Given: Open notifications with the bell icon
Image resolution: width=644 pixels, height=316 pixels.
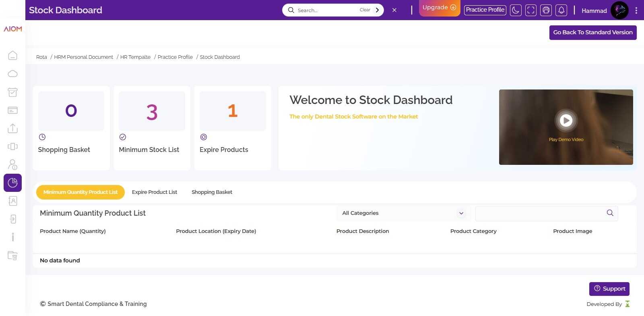Looking at the screenshot, I should [x=561, y=10].
